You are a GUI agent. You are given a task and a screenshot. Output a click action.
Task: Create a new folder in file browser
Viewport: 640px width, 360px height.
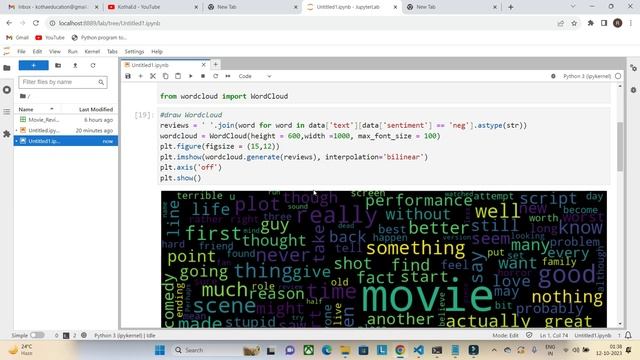(x=58, y=65)
